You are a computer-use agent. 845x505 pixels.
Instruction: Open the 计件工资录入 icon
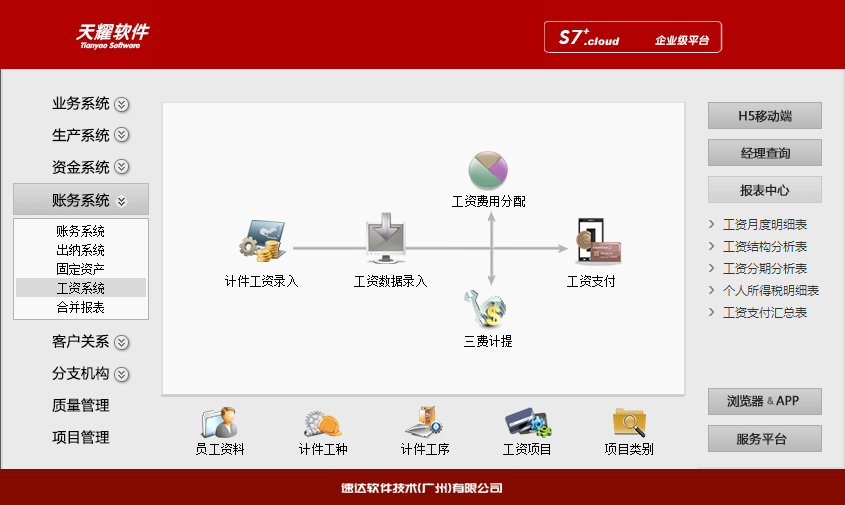pyautogui.click(x=260, y=243)
